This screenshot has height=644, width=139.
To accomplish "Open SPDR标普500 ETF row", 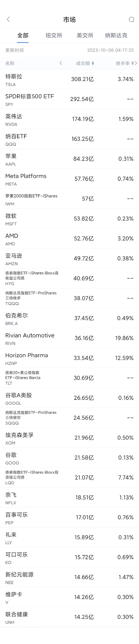I will tap(69, 99).
